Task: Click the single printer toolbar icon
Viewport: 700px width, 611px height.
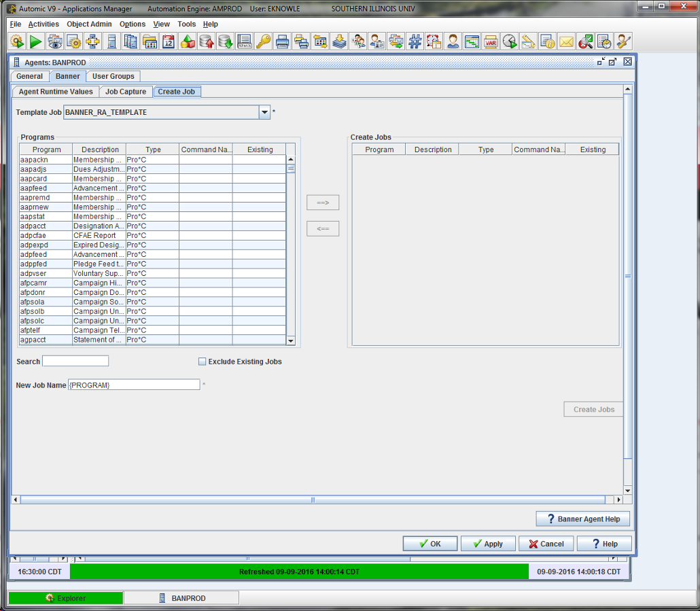Action: (282, 42)
